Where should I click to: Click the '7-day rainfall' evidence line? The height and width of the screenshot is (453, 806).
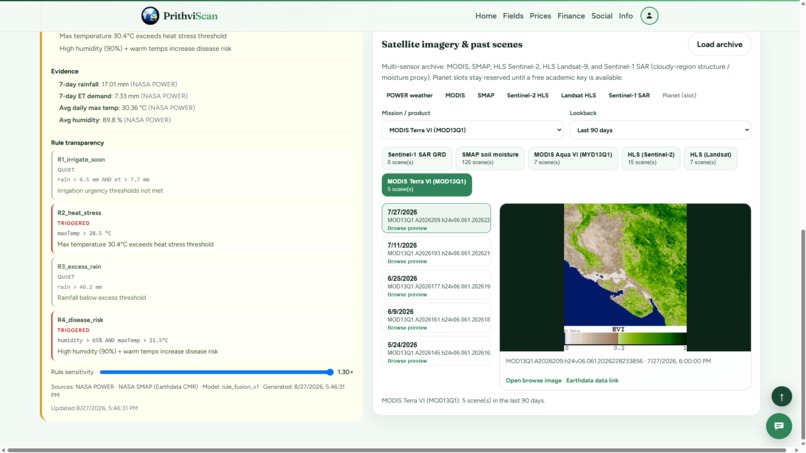point(118,84)
